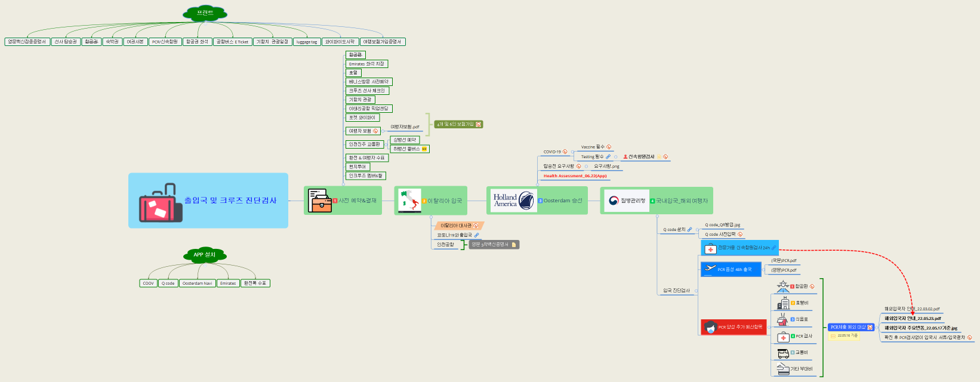Click the airplane icon beside 항공편 cost item
The height and width of the screenshot is (382, 980).
click(x=782, y=286)
